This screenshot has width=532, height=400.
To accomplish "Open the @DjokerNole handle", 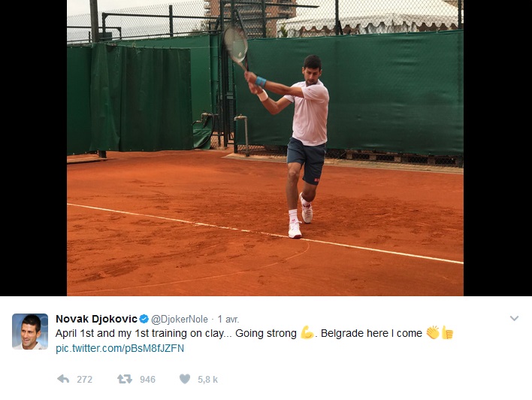I will pos(179,320).
